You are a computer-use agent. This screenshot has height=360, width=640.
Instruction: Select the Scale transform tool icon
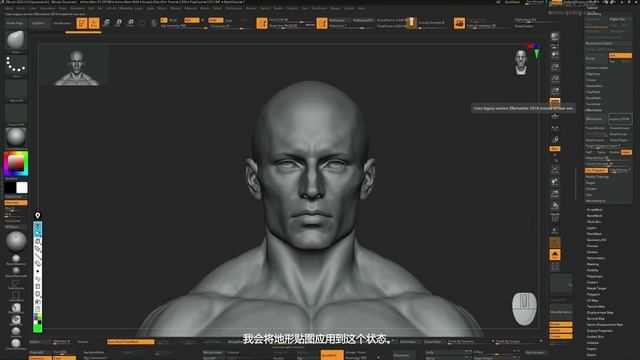coord(118,23)
